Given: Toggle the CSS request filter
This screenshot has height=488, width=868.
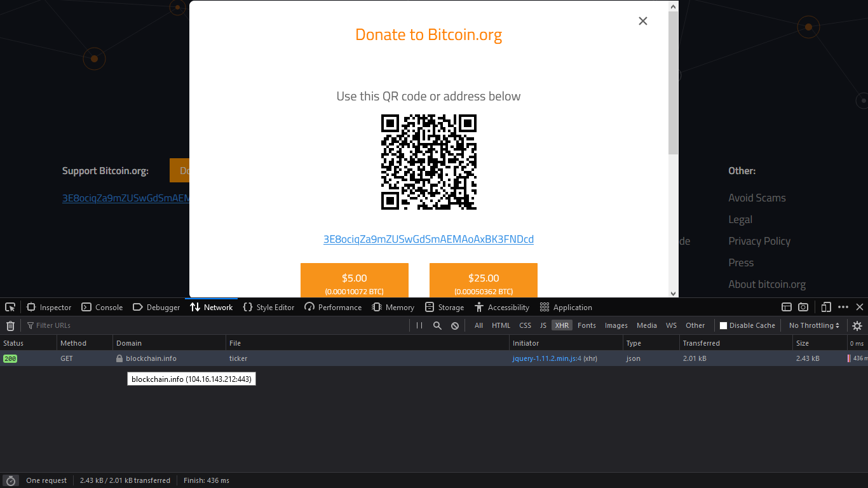Looking at the screenshot, I should [525, 325].
